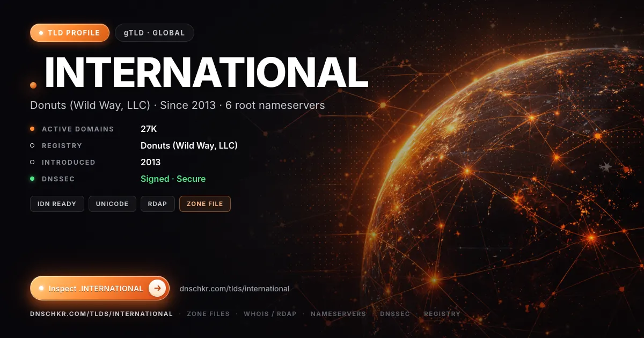Screen dimensions: 644x338
Task: Click the IDN READY tag
Action: (x=57, y=204)
